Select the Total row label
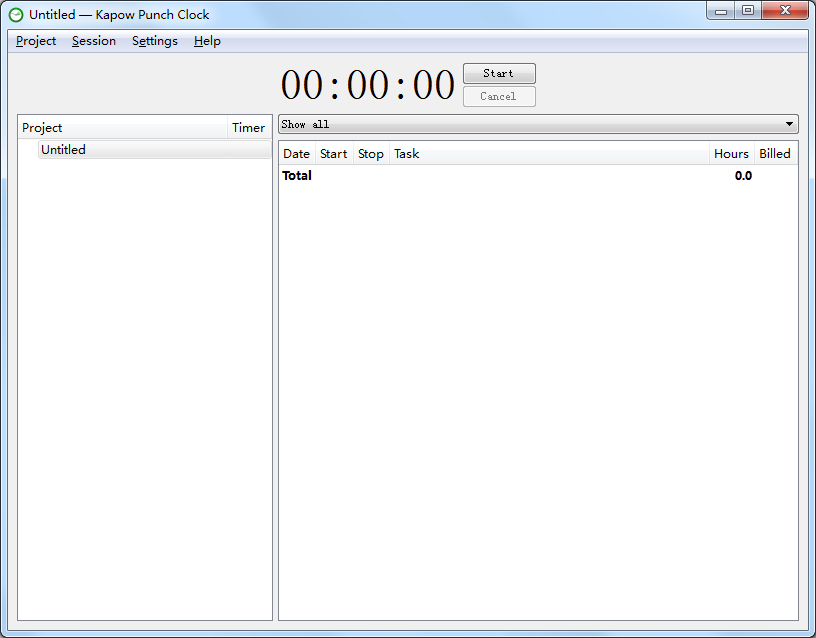 pyautogui.click(x=297, y=176)
